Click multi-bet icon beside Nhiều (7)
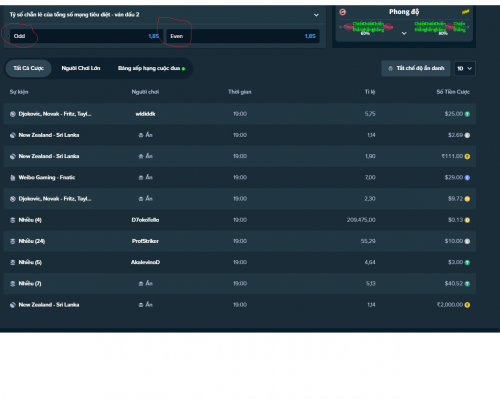 (x=13, y=284)
